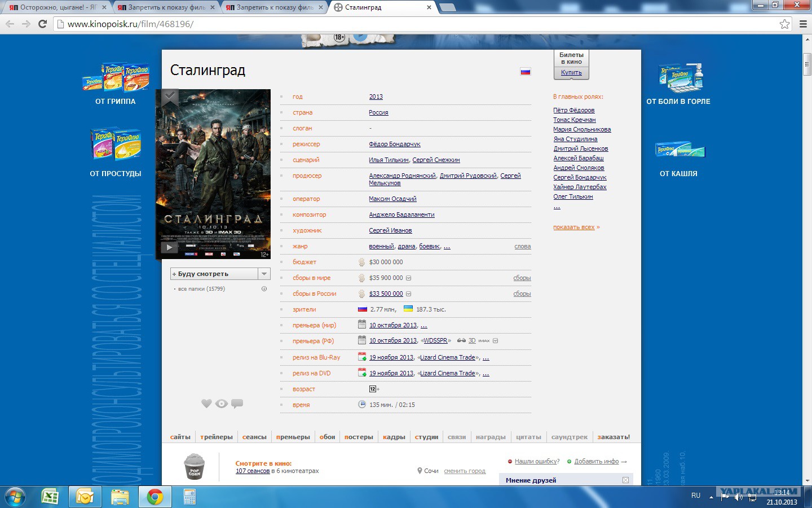The image size is (812, 508).
Task: Click Нашли ошибку? link
Action: [537, 461]
